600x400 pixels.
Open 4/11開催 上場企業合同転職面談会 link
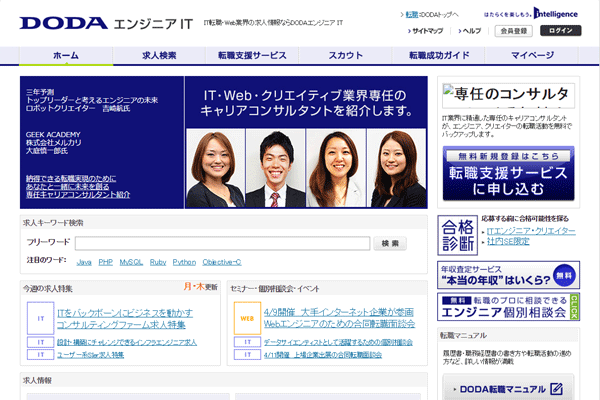point(323,355)
